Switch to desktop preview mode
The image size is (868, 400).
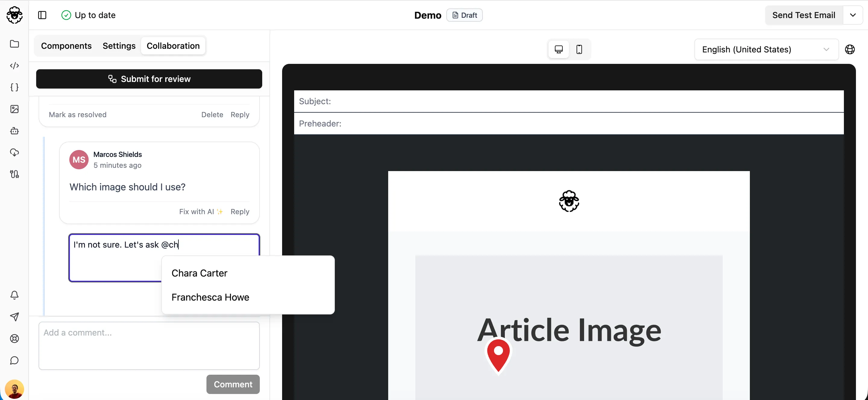coord(558,49)
